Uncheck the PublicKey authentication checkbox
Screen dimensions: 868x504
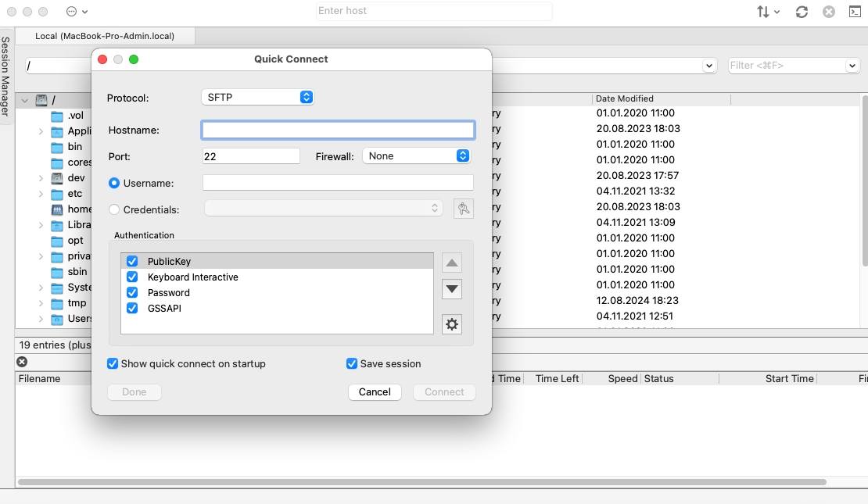[x=132, y=262]
